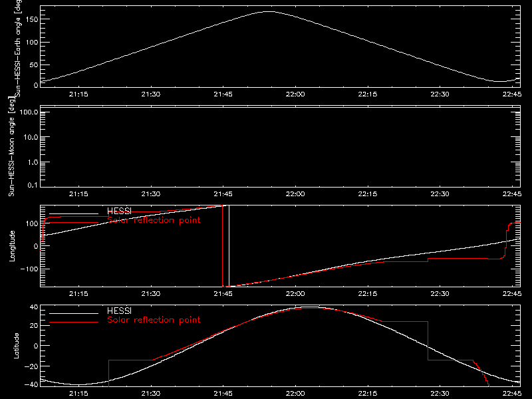Click the 20 tick on Latitude axis
Screen dimensions: 532x399
[x=34, y=326]
